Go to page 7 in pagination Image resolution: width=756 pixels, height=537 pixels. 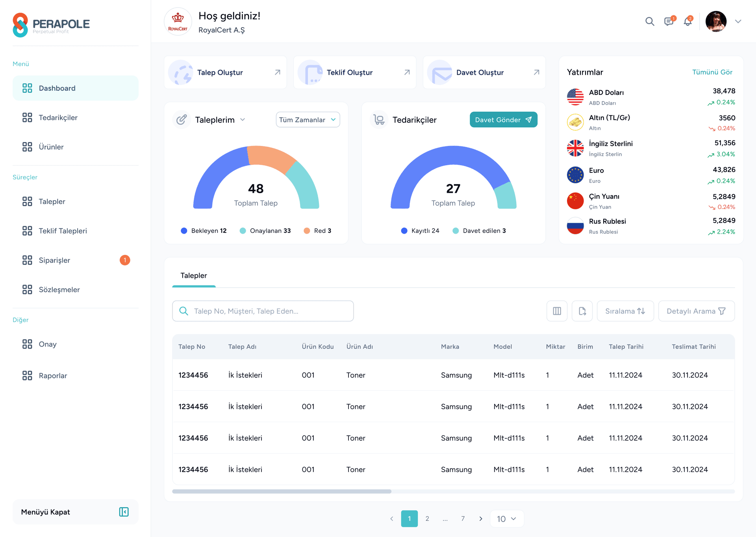[463, 519]
